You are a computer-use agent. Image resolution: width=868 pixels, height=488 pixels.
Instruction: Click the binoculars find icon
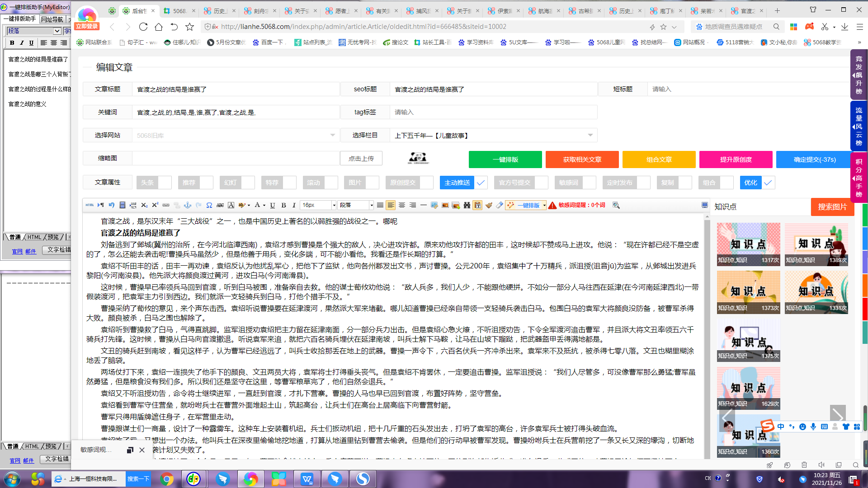467,205
